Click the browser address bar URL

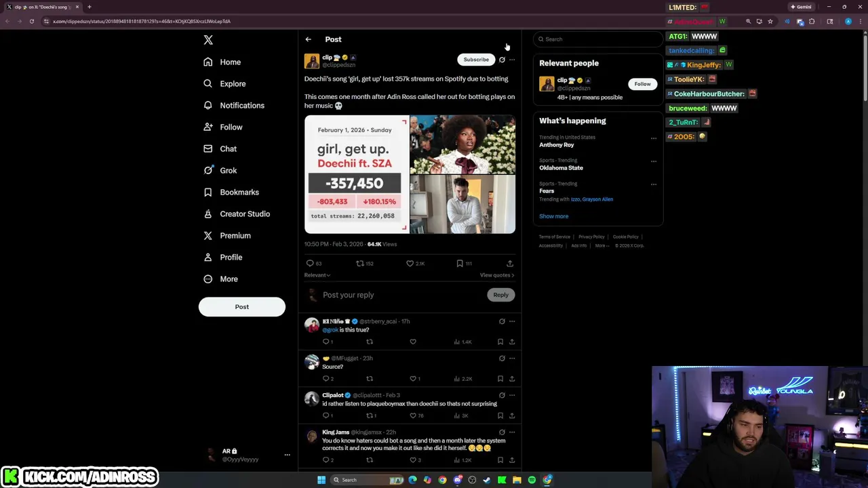[141, 21]
